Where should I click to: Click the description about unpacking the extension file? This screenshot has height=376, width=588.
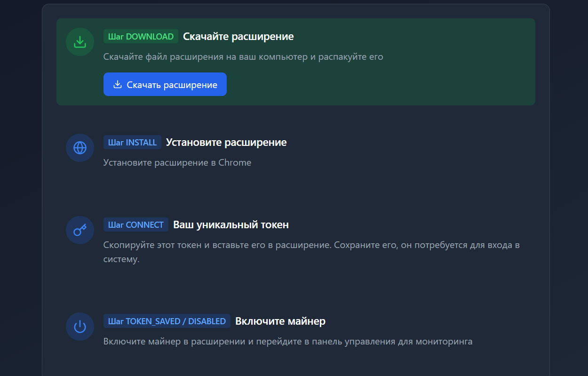click(243, 57)
